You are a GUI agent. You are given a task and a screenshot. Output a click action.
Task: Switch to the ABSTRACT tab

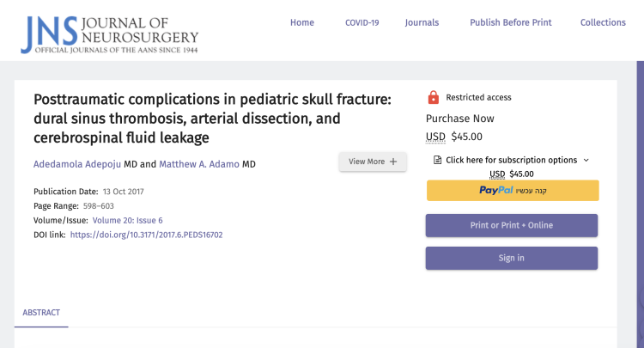(41, 313)
